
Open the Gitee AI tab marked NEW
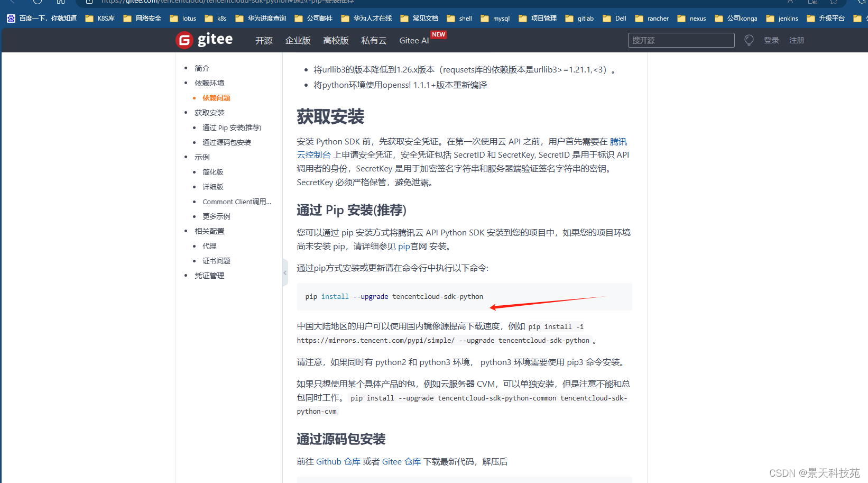pyautogui.click(x=414, y=40)
